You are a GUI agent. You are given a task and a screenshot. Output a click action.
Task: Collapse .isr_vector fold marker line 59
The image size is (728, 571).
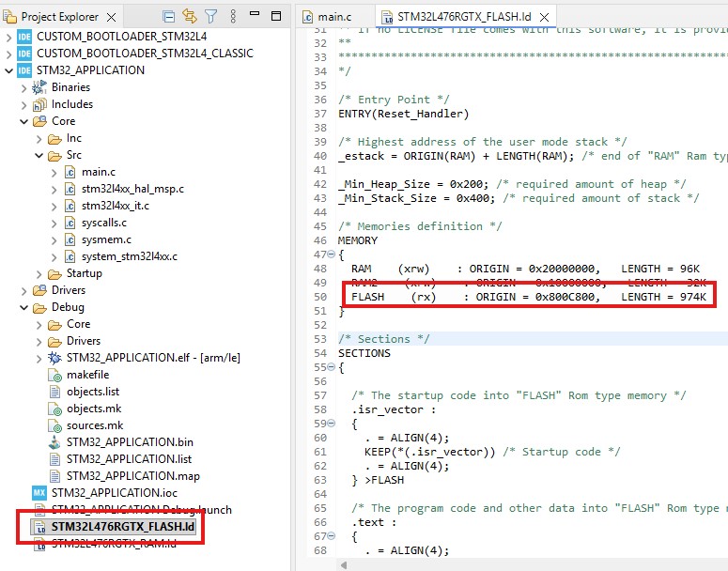331,424
